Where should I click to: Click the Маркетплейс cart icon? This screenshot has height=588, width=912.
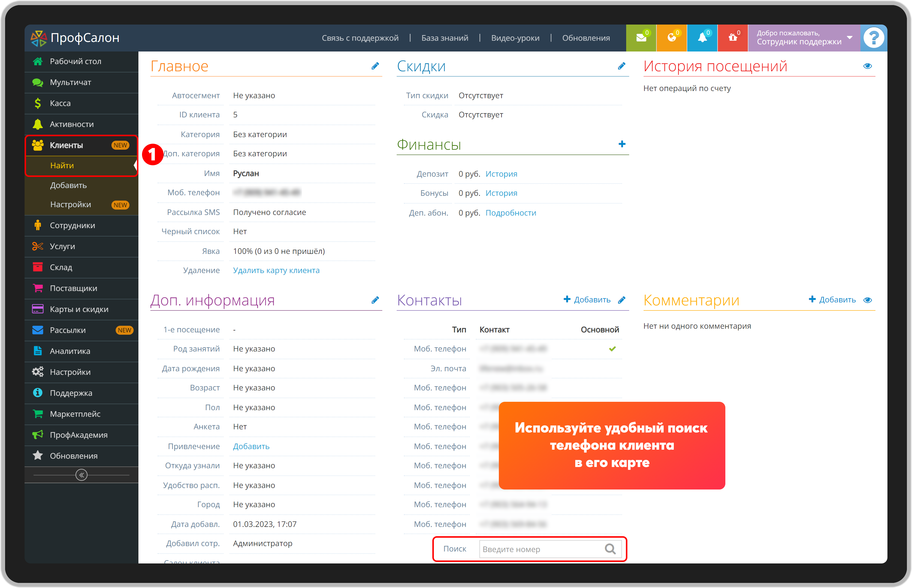point(37,414)
